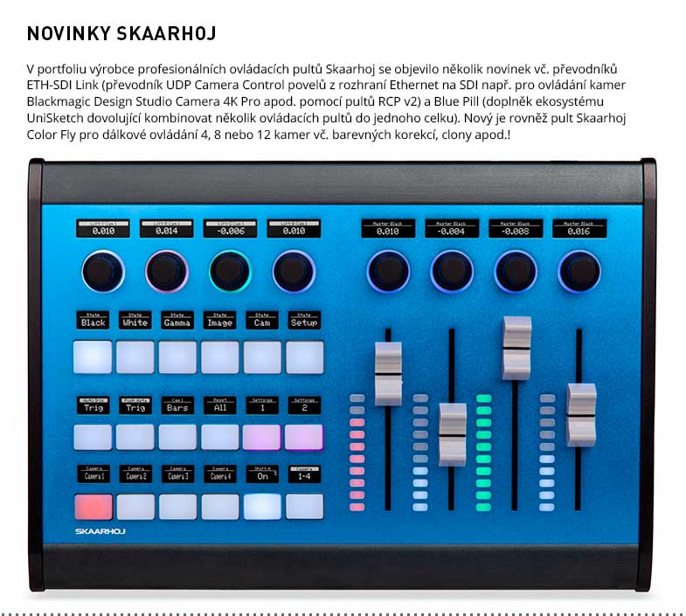Click the NOVINKY SKAARHOJ heading
The image size is (686, 616).
121,34
